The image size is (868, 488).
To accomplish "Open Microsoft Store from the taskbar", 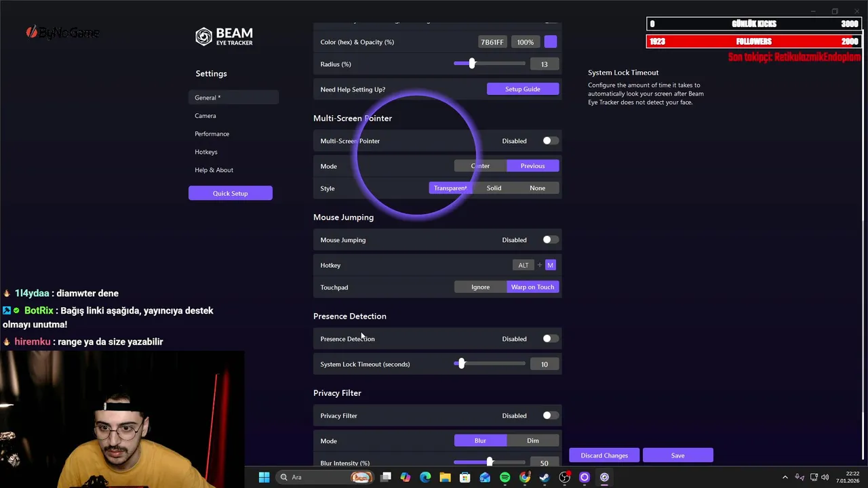I will (465, 477).
